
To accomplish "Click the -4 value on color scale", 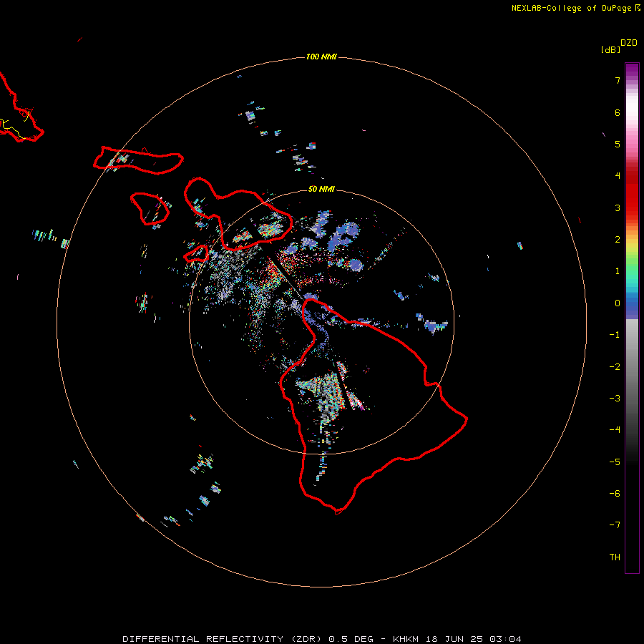I will point(615,429).
